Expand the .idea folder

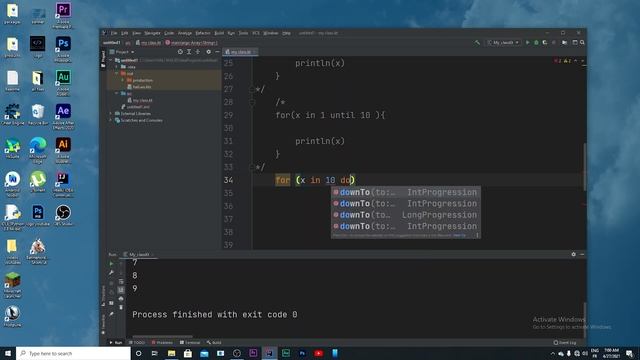pos(117,67)
